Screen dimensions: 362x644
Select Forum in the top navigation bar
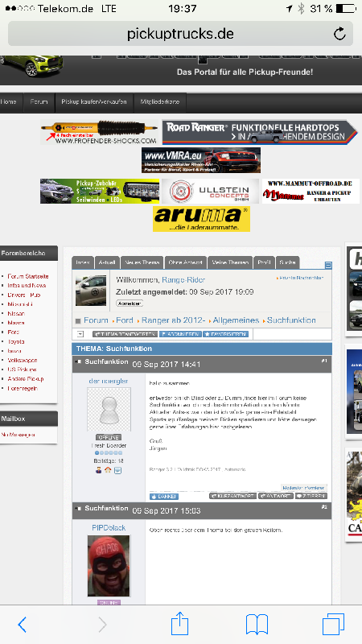click(x=39, y=102)
